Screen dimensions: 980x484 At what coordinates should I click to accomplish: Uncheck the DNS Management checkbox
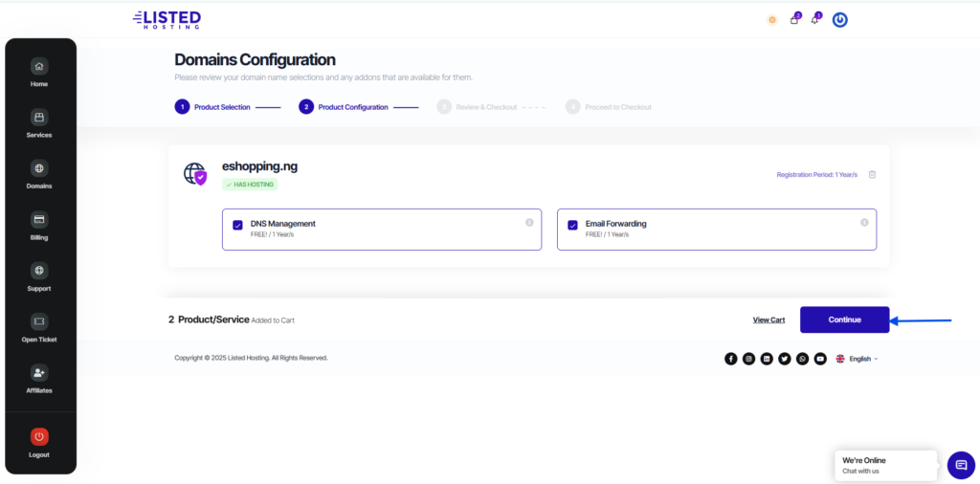(237, 226)
